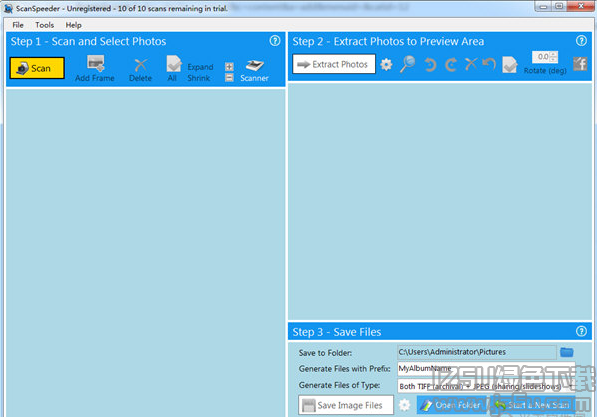Click the Open Folder button
The image size is (597, 417).
coord(453,405)
